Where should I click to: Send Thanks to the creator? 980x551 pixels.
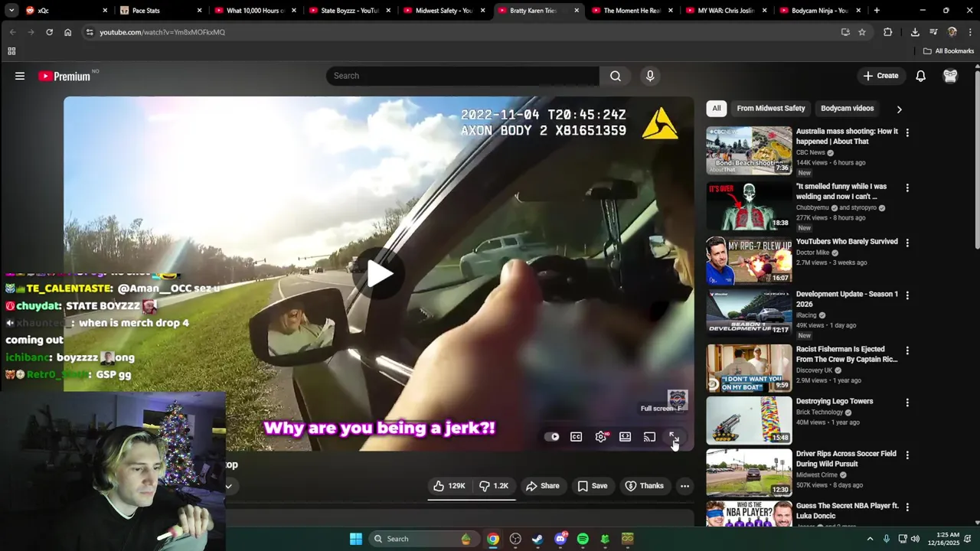[x=645, y=486]
